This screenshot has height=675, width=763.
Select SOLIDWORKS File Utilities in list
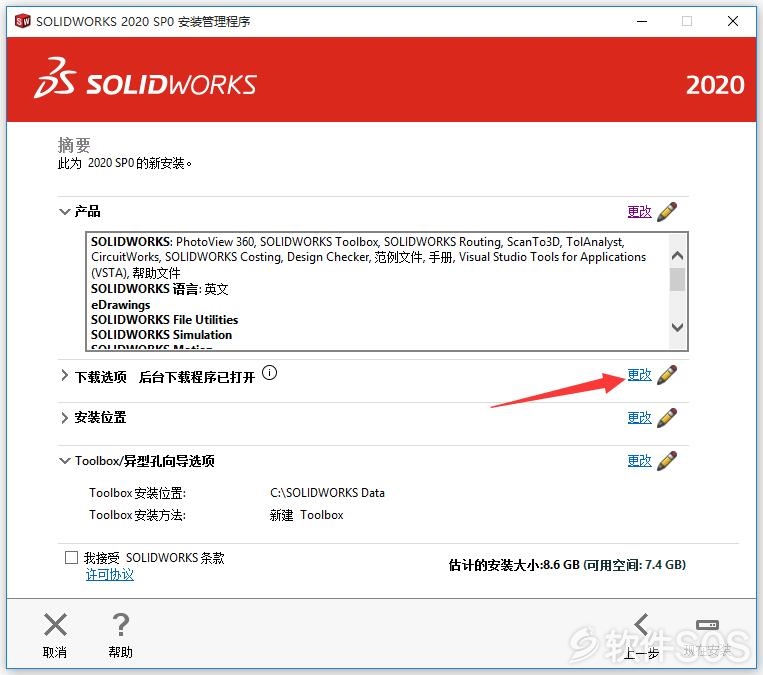pos(164,320)
